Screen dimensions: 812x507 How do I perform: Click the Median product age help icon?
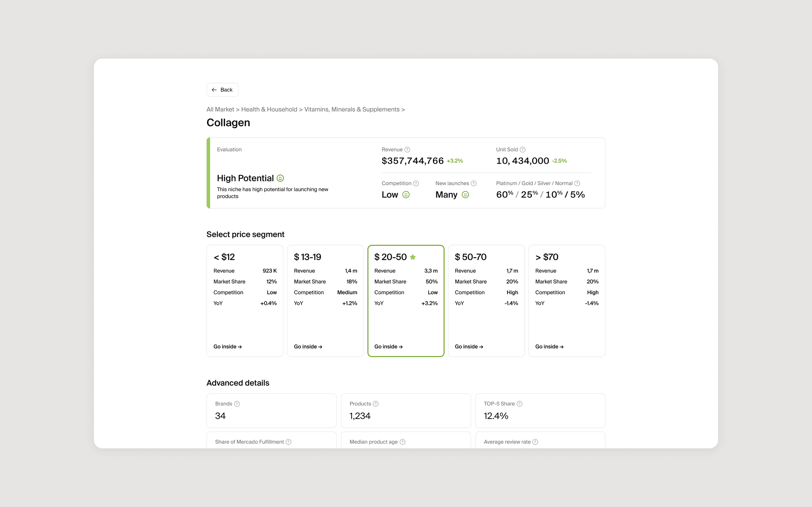tap(402, 442)
